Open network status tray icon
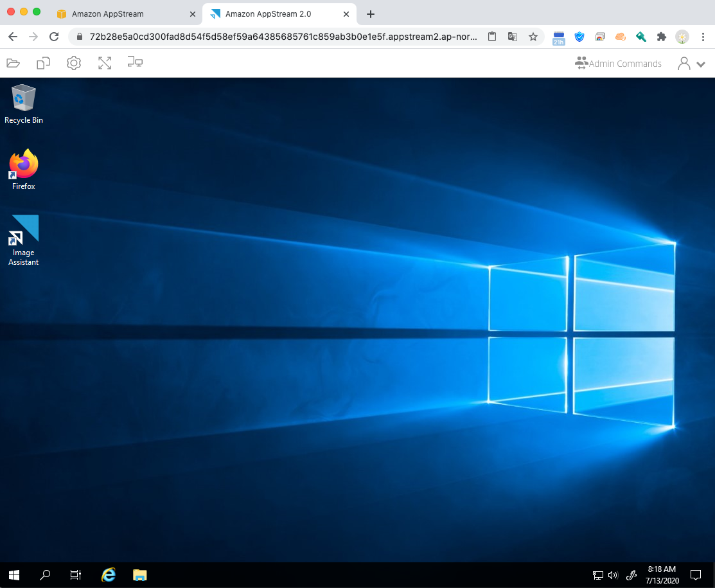The image size is (715, 588). (598, 575)
